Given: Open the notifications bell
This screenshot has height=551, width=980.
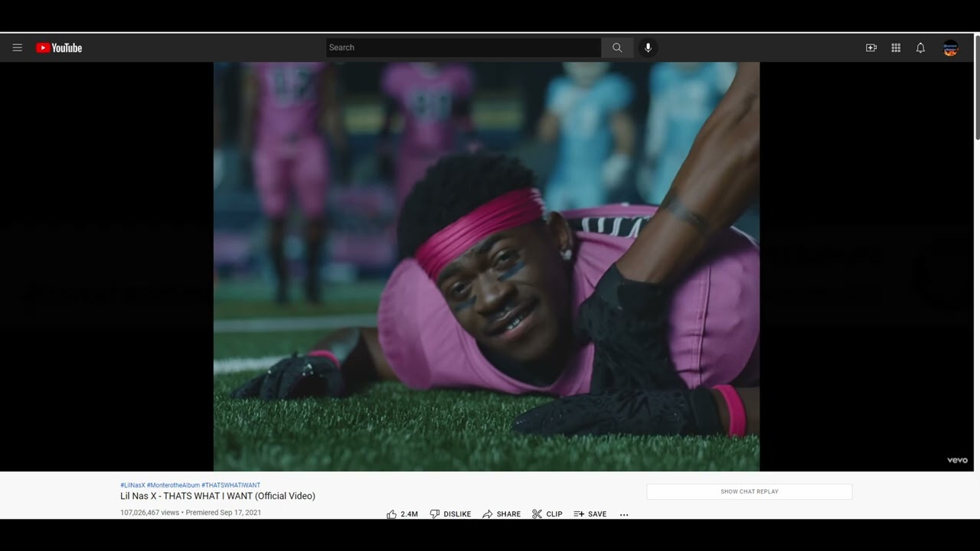Looking at the screenshot, I should (920, 47).
